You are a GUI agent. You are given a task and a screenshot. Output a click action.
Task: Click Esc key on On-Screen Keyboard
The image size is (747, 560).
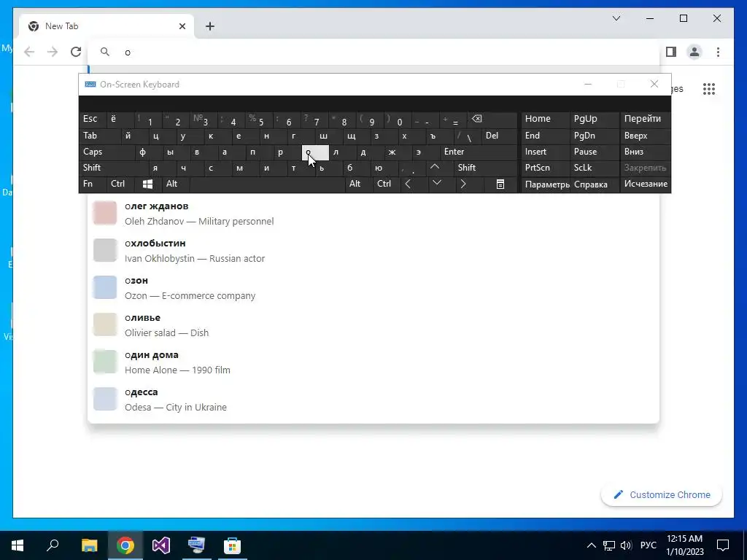tap(93, 120)
